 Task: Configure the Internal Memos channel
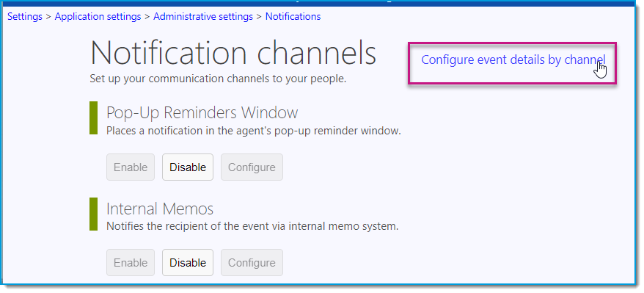pos(252,263)
